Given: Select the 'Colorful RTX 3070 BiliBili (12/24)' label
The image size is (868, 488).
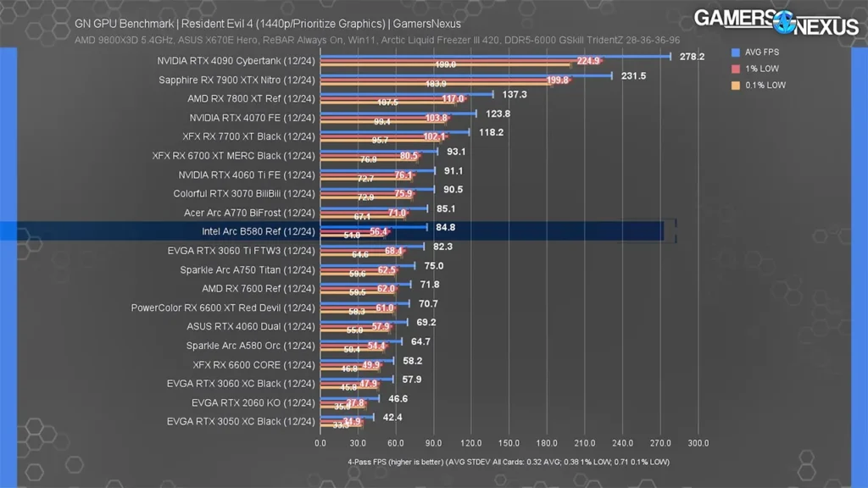Looking at the screenshot, I should tap(244, 194).
